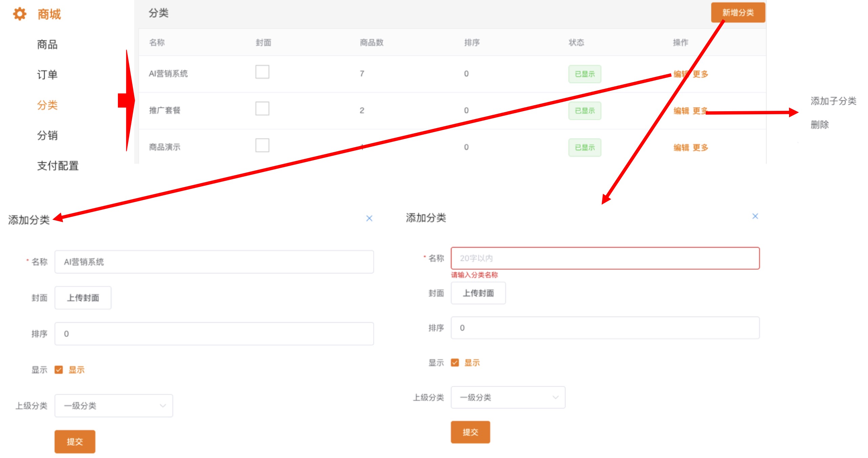Click 编辑 link for 推广套餐 row

[681, 111]
